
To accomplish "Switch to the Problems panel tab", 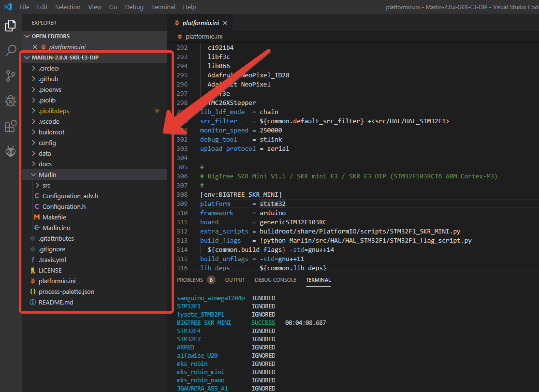I will click(x=189, y=280).
